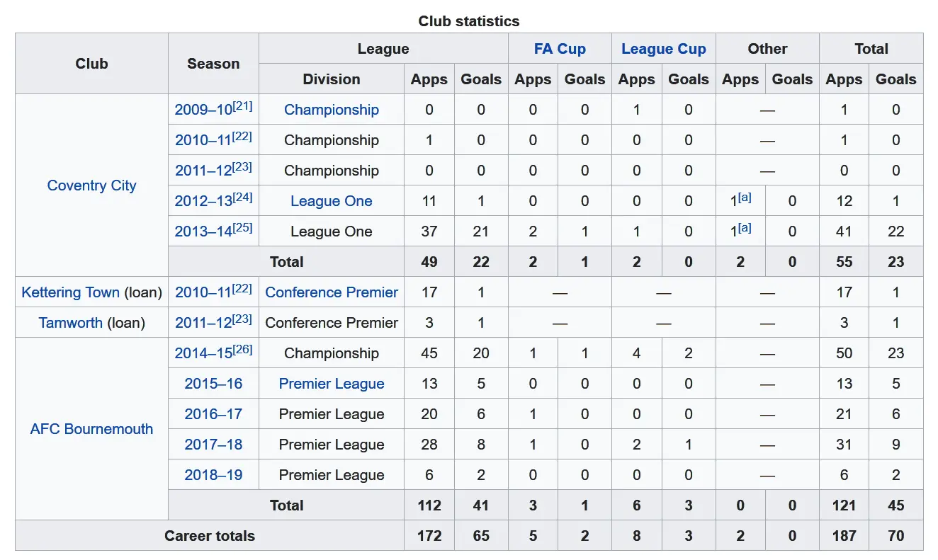Click the 2017–18 season link
Viewport: 938px width, 560px height.
tap(213, 445)
